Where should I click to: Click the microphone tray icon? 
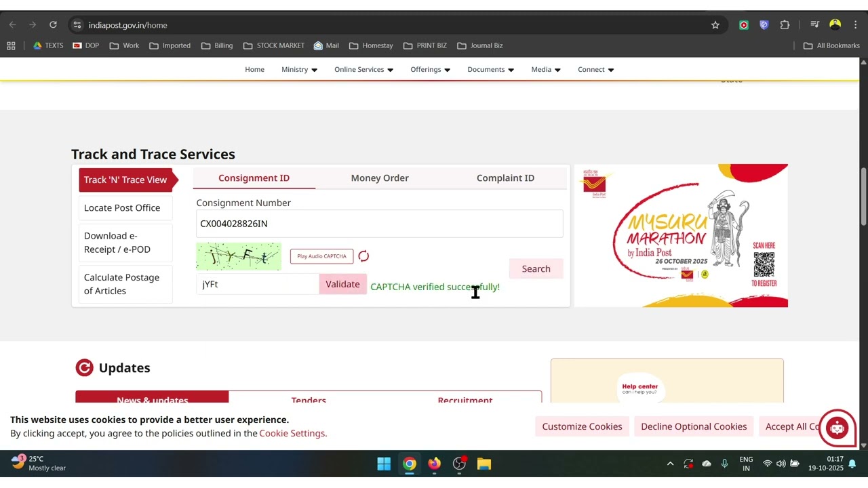724,464
